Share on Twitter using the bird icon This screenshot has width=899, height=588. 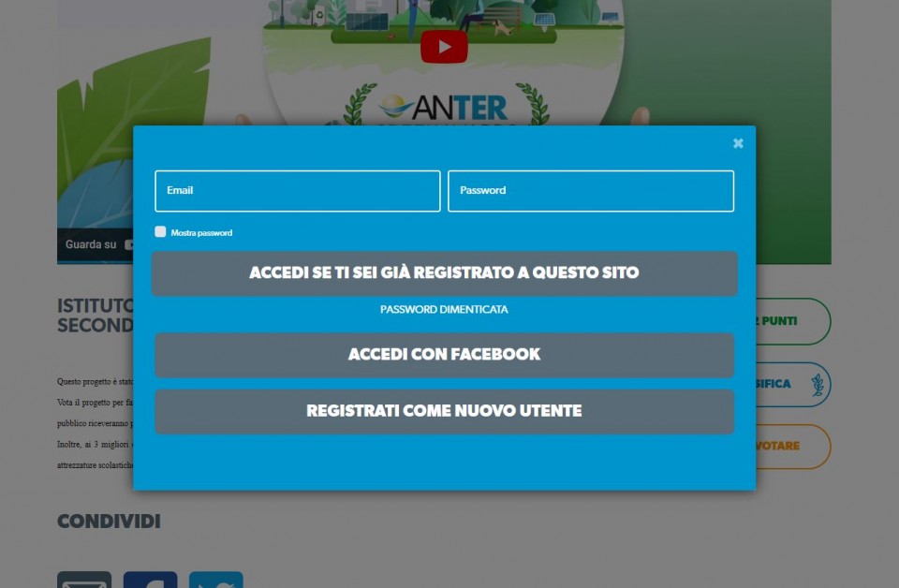click(x=216, y=581)
